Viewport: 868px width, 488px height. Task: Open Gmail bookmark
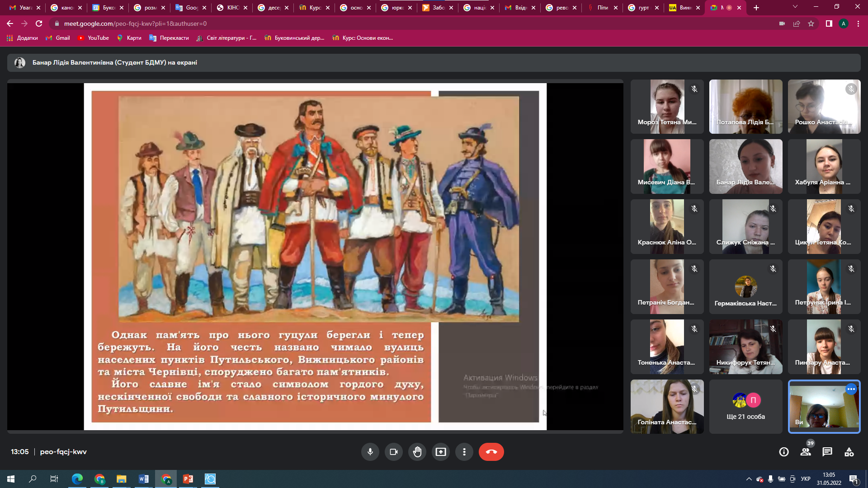[57, 38]
